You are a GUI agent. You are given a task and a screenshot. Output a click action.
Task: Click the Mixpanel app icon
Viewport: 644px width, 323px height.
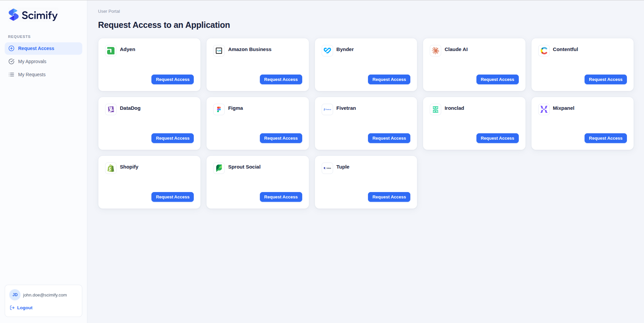[544, 109]
